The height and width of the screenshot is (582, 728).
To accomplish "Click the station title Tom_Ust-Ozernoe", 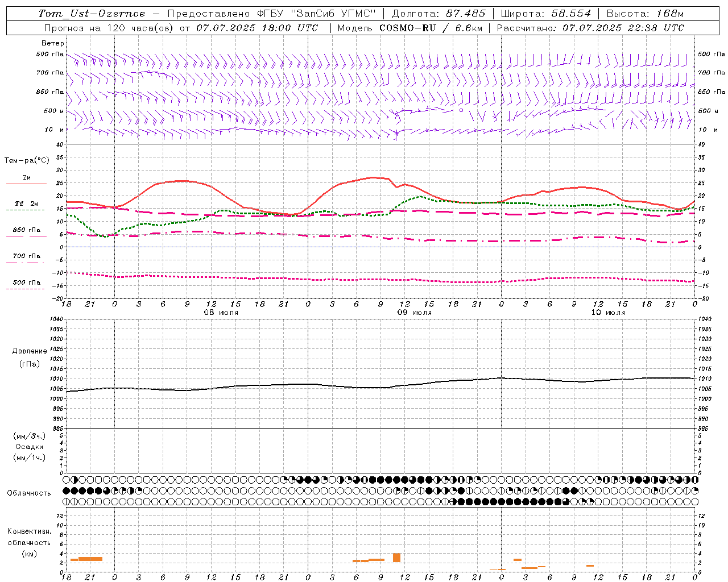I will [92, 14].
